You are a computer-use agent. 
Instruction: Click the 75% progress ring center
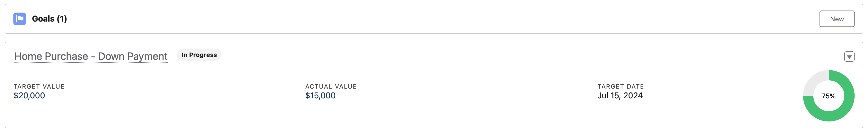(x=829, y=96)
